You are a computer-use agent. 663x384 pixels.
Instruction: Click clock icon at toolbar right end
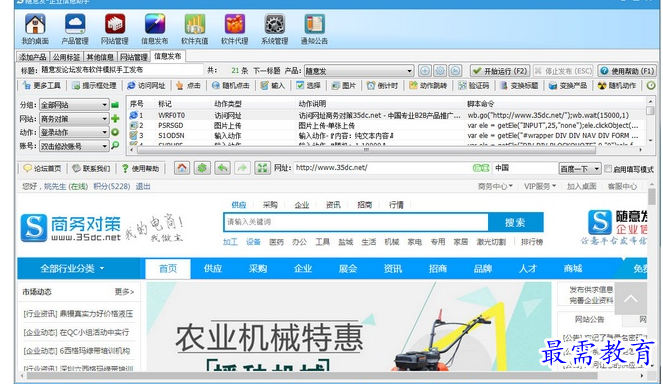click(651, 85)
